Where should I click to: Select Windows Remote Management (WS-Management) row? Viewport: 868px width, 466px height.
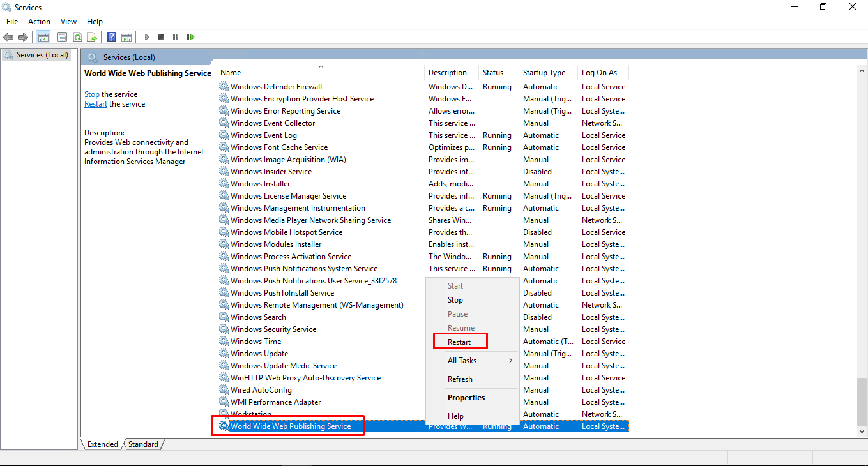[423, 305]
